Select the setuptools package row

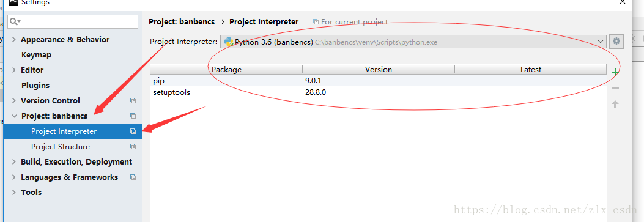tap(379, 92)
